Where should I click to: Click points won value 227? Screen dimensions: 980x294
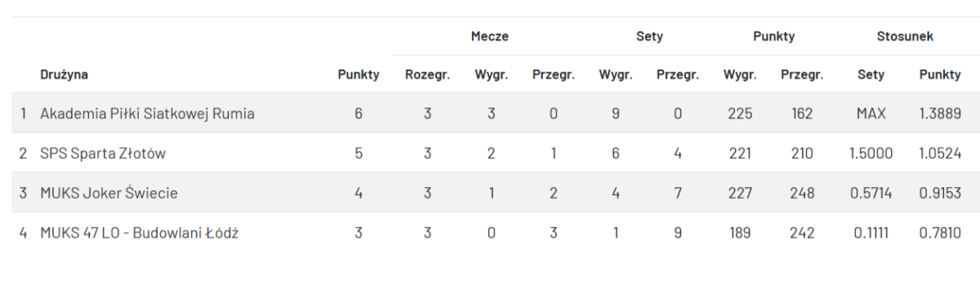[x=740, y=194]
